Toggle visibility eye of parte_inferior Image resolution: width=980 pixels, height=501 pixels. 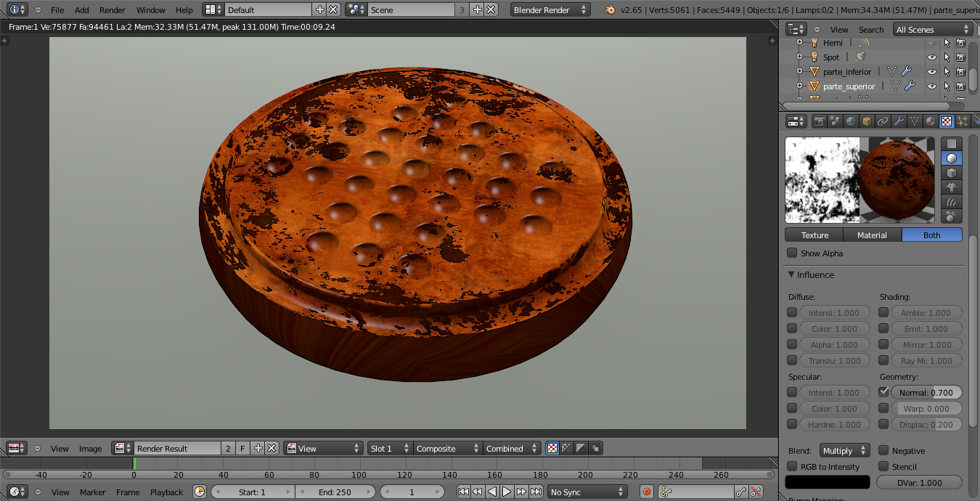[x=932, y=72]
